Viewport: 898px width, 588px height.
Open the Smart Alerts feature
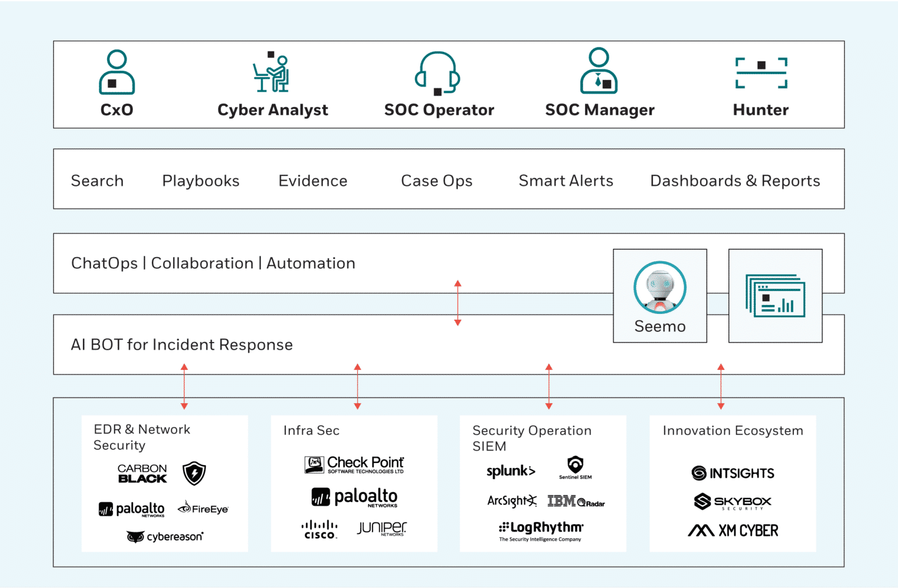coord(565,181)
